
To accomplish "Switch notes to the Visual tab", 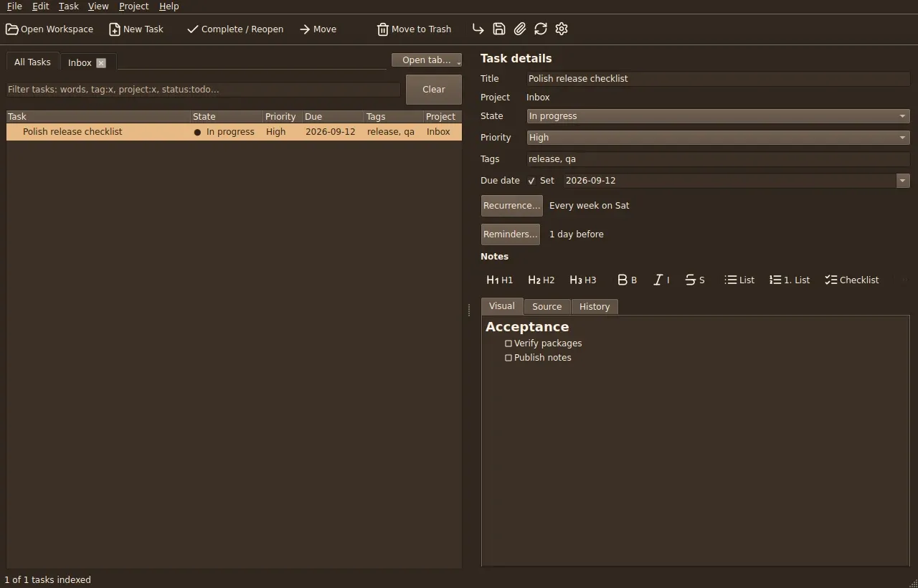I will click(x=501, y=306).
